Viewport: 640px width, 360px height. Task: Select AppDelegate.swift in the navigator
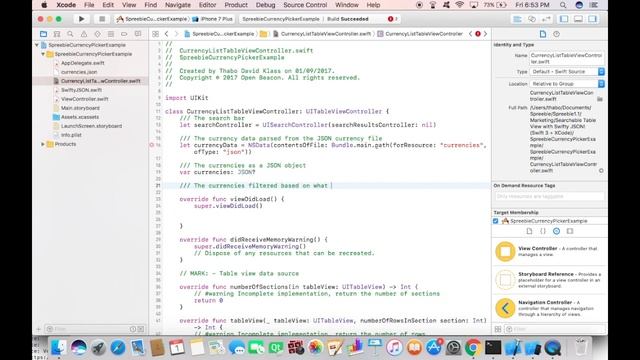(82, 63)
